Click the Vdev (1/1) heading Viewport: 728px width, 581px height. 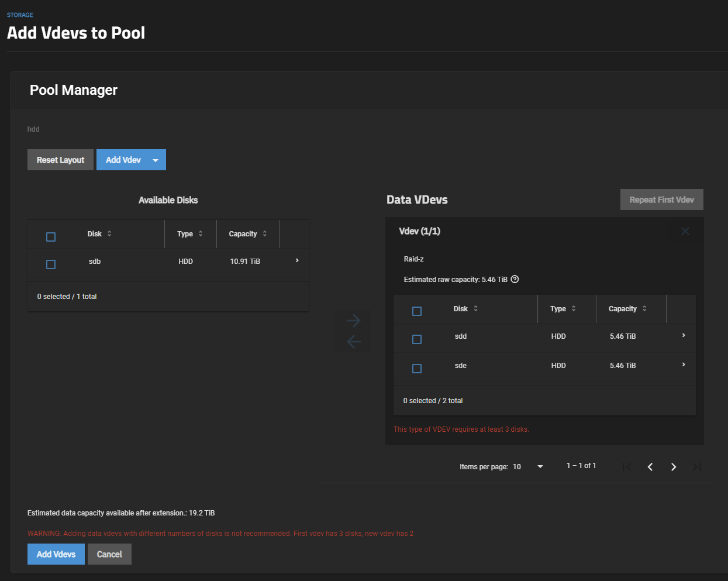(420, 231)
